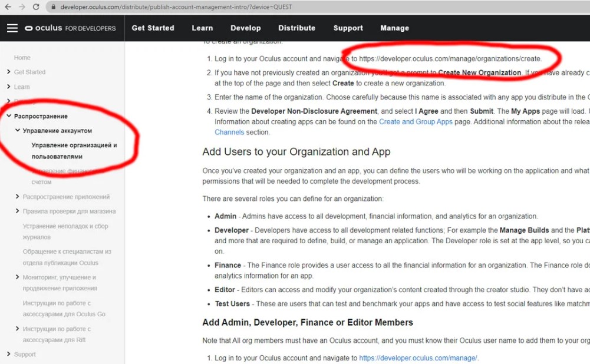
Task: Reload the page with refresh icon
Action: tap(36, 7)
